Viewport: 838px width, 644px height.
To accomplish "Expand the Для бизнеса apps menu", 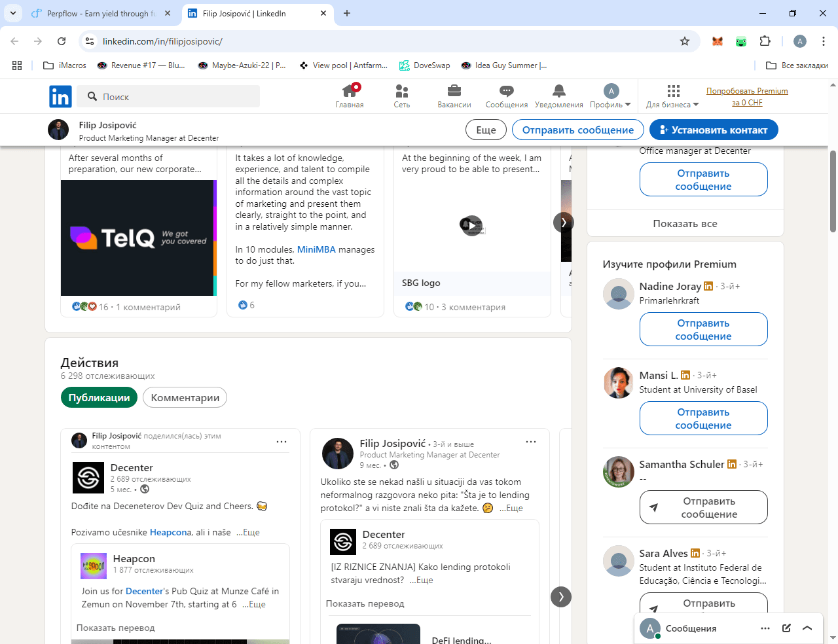I will [673, 96].
